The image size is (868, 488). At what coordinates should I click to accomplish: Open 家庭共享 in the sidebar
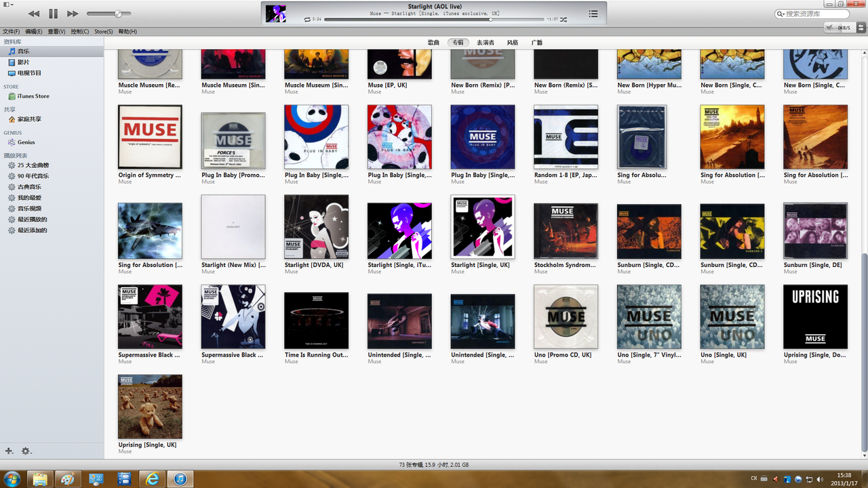click(52, 119)
